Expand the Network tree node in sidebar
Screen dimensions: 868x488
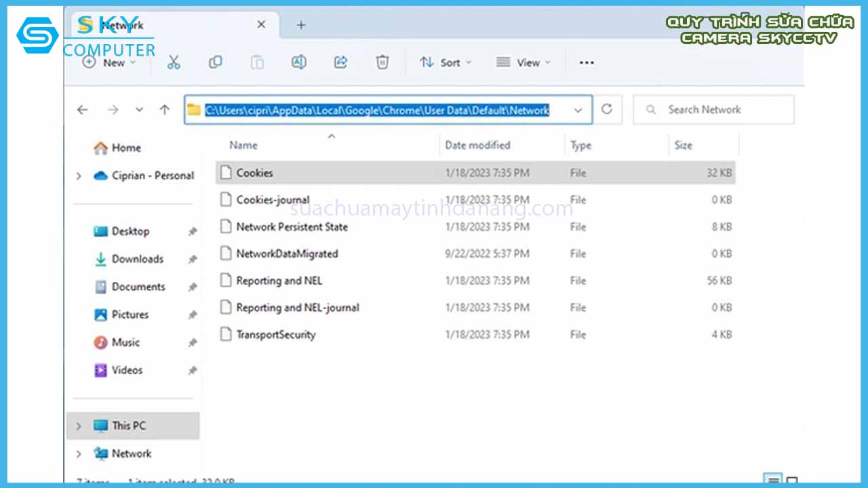click(79, 454)
